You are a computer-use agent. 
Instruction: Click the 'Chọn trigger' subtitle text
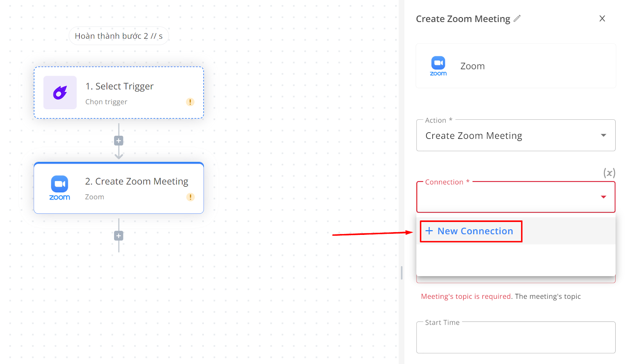click(x=106, y=102)
